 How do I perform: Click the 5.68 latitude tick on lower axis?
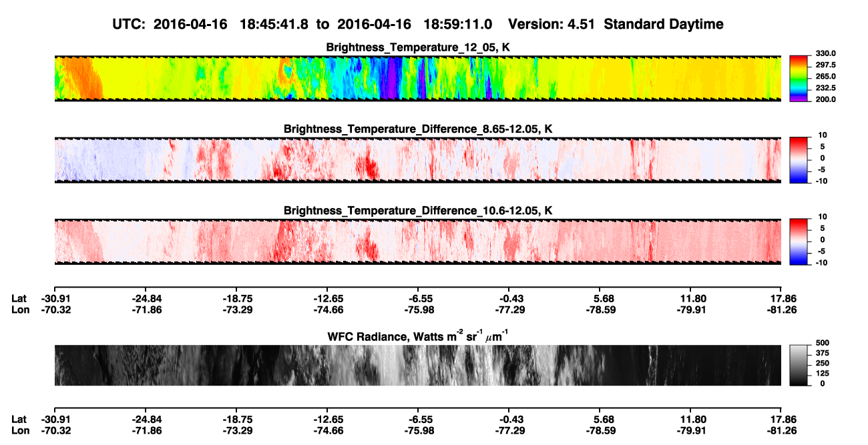pos(600,420)
